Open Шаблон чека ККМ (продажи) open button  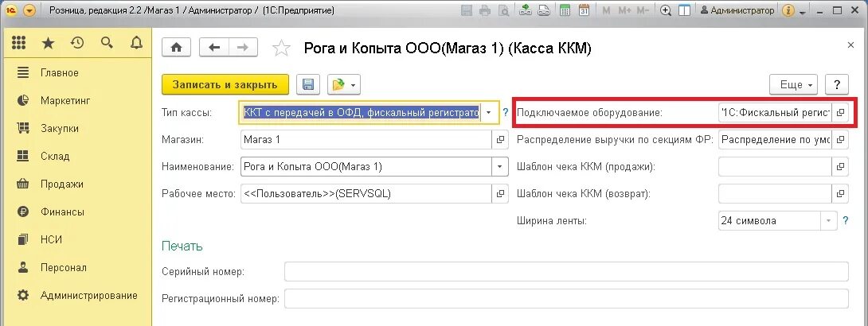click(x=840, y=166)
